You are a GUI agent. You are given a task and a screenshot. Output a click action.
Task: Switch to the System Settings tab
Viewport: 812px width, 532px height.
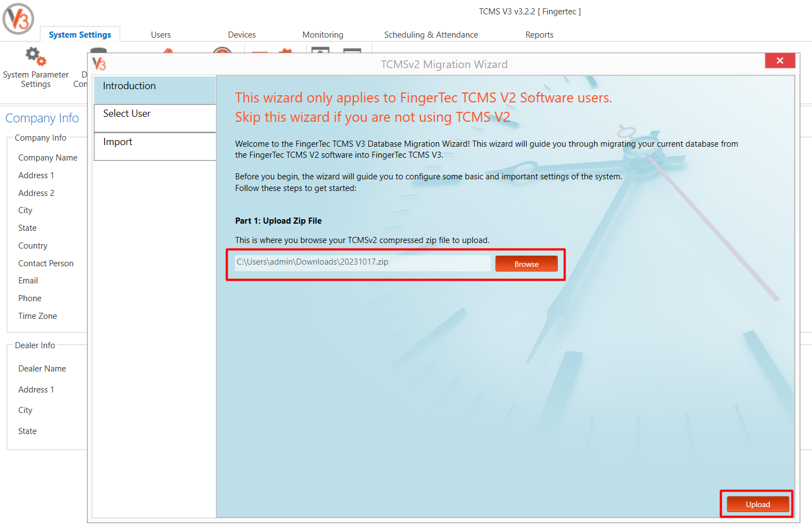pyautogui.click(x=80, y=34)
